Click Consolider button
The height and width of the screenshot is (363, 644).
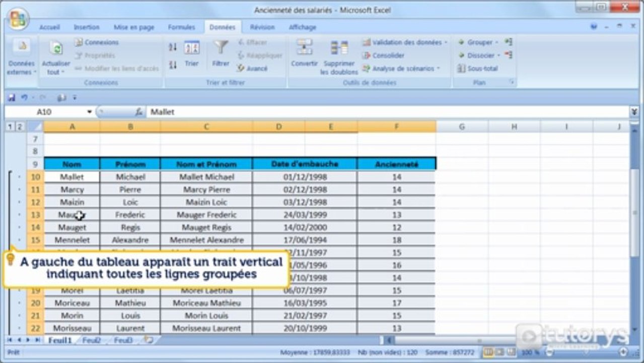click(x=383, y=55)
